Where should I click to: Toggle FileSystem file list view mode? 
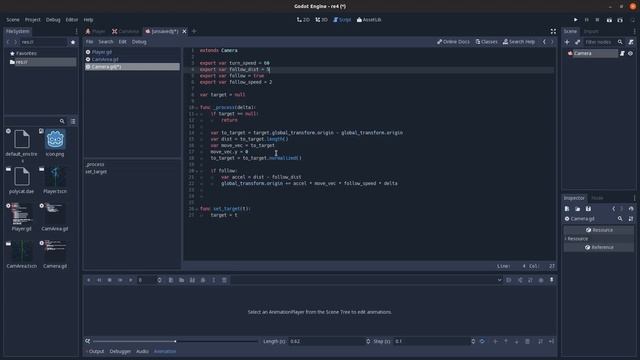pos(73,121)
